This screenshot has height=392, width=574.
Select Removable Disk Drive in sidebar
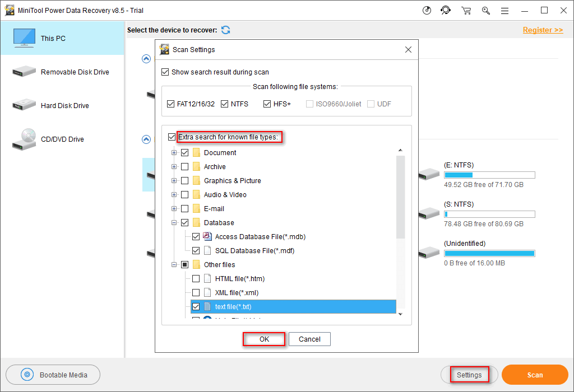pyautogui.click(x=62, y=72)
